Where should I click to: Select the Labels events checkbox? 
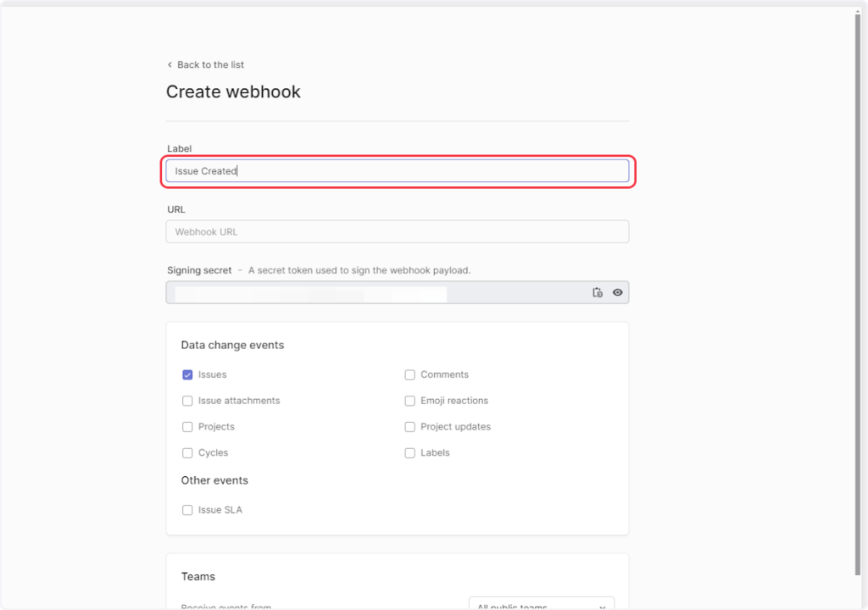coord(409,453)
